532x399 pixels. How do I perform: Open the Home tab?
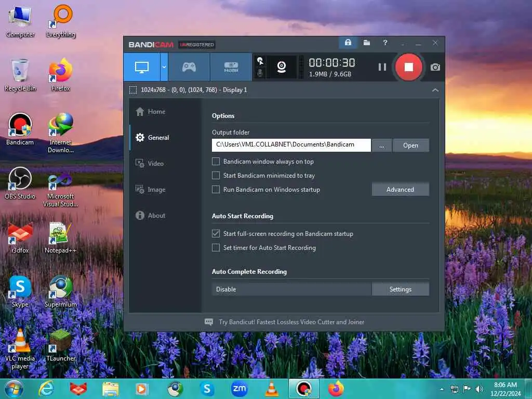151,112
